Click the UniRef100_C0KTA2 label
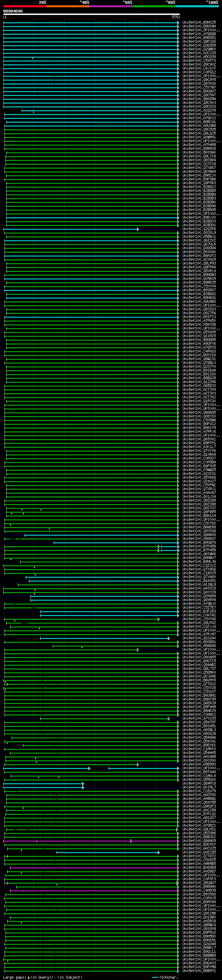This screenshot has height=980, width=222. pos(199,615)
